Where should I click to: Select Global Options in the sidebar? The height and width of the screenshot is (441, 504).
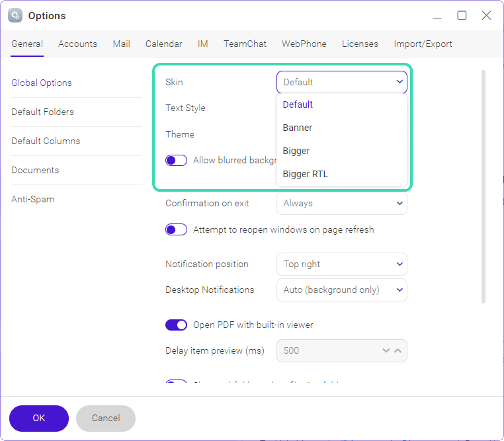[42, 83]
